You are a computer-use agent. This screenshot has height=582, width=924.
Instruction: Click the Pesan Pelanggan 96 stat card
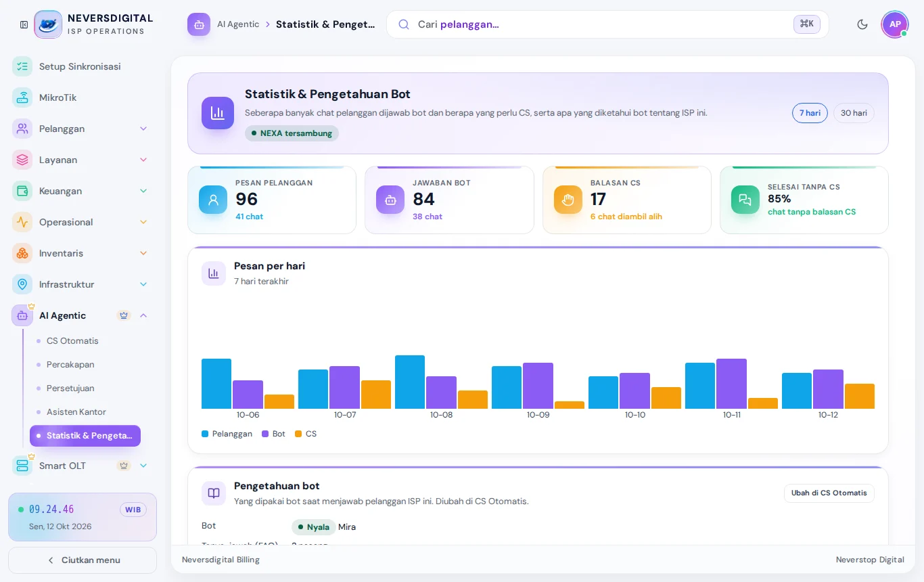pos(272,200)
